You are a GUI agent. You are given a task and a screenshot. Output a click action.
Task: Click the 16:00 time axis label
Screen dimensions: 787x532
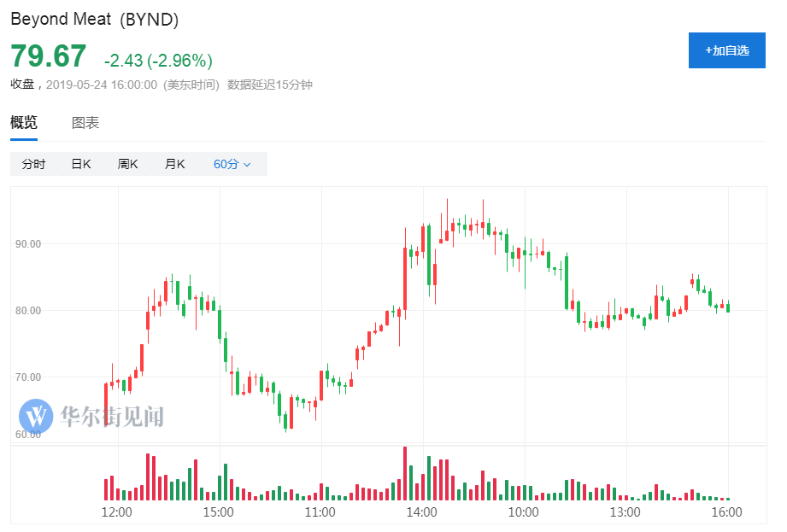pyautogui.click(x=726, y=512)
